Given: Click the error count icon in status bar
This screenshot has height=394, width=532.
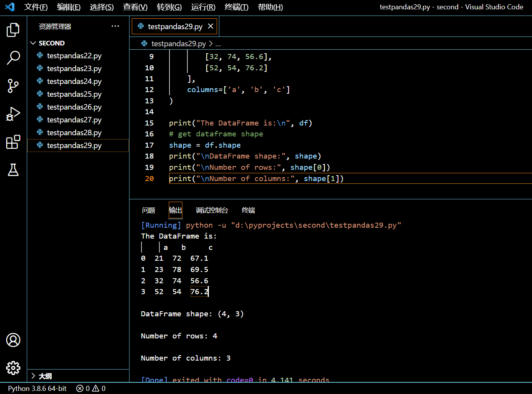Looking at the screenshot, I should pos(80,388).
